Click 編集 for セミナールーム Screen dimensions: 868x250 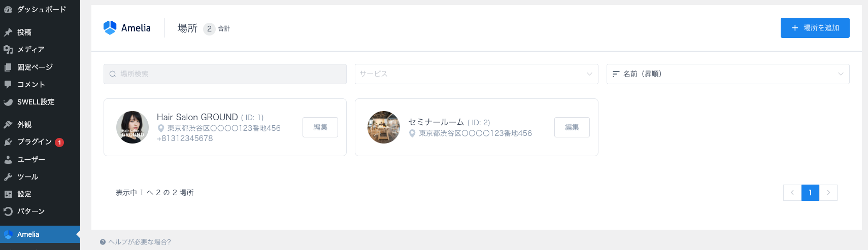pyautogui.click(x=572, y=127)
